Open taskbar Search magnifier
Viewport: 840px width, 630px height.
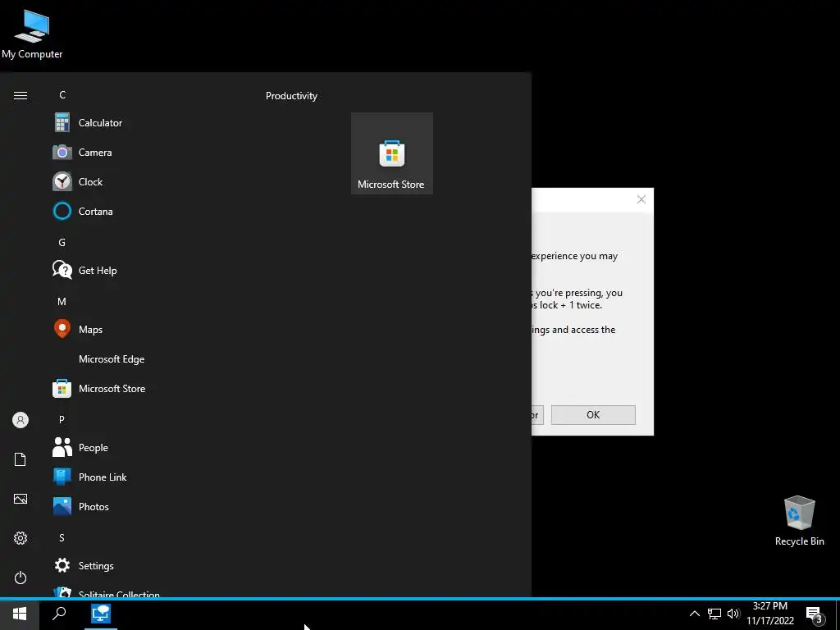[59, 614]
